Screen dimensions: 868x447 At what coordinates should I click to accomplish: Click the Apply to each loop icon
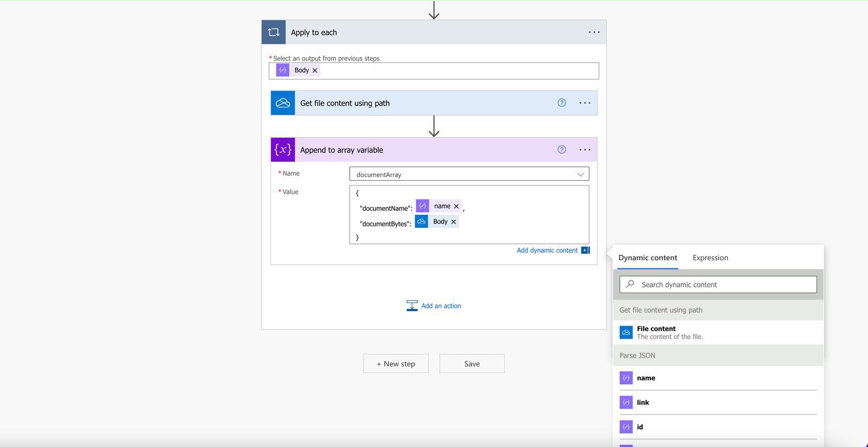tap(274, 32)
